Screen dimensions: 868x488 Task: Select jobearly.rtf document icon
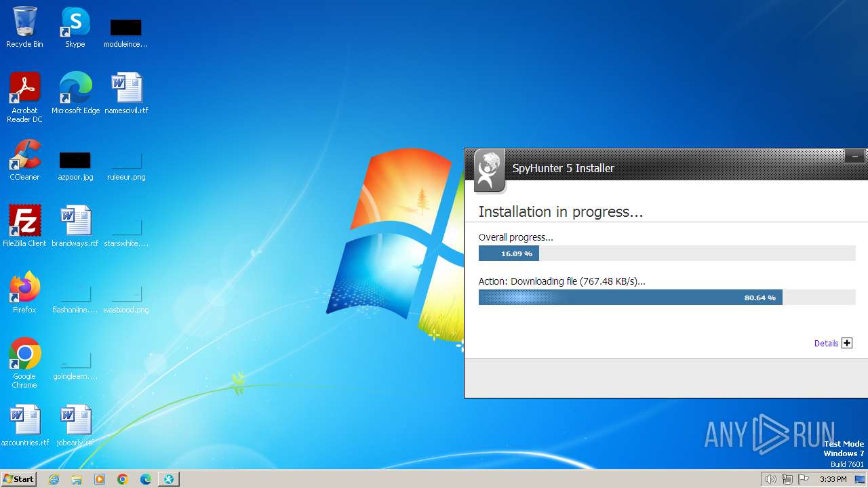tap(75, 426)
